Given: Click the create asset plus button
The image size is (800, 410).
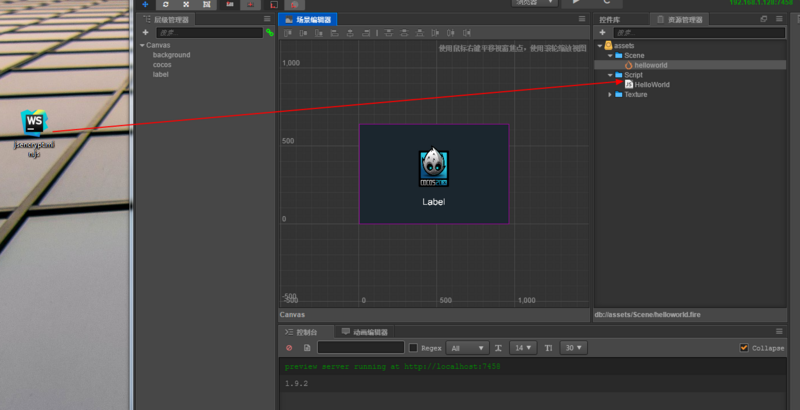Looking at the screenshot, I should 603,33.
